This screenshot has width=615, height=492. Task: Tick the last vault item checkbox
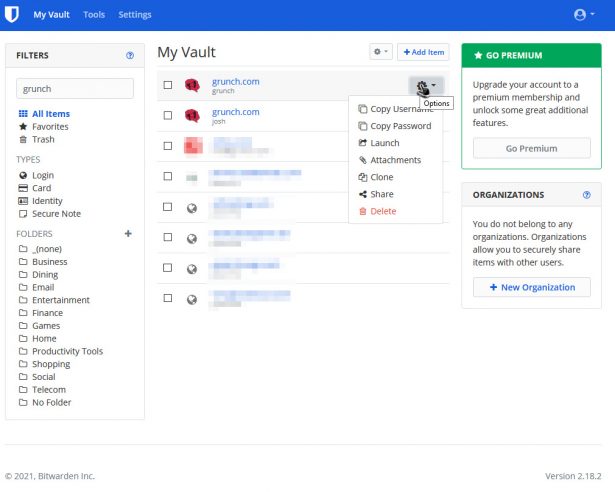168,298
